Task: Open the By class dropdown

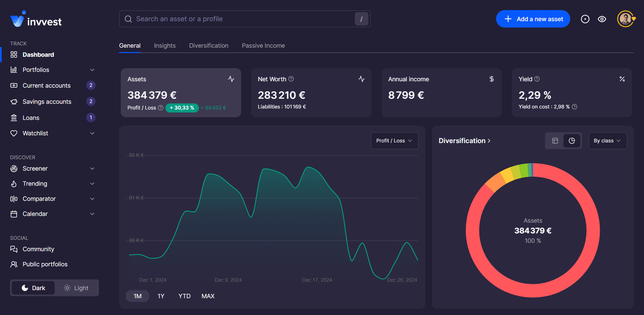Action: [x=607, y=141]
